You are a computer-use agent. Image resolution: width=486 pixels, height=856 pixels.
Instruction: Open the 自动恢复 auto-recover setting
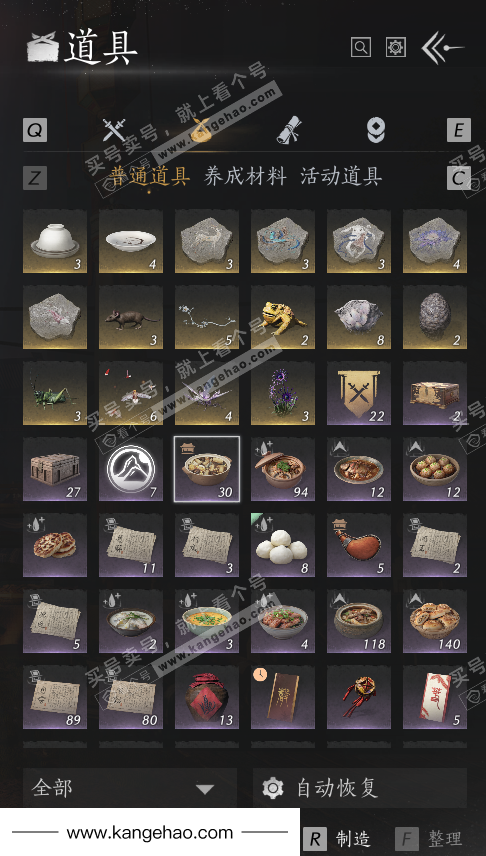coord(360,788)
